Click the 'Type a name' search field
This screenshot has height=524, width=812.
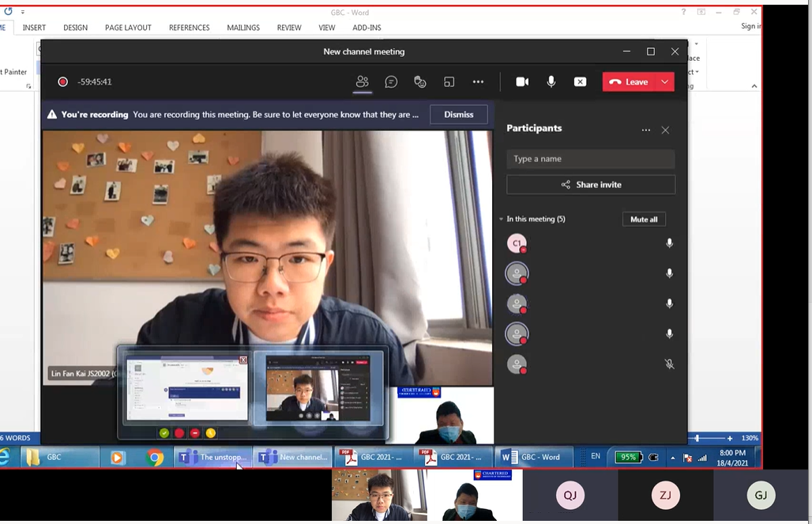point(590,159)
